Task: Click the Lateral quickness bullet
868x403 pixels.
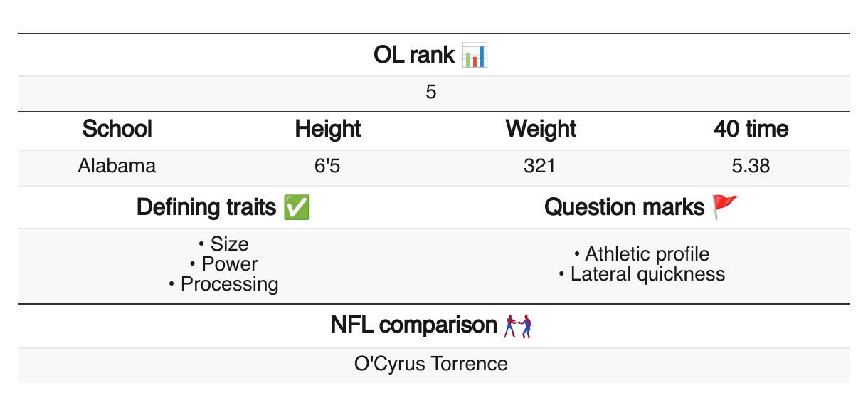Action: click(x=647, y=274)
